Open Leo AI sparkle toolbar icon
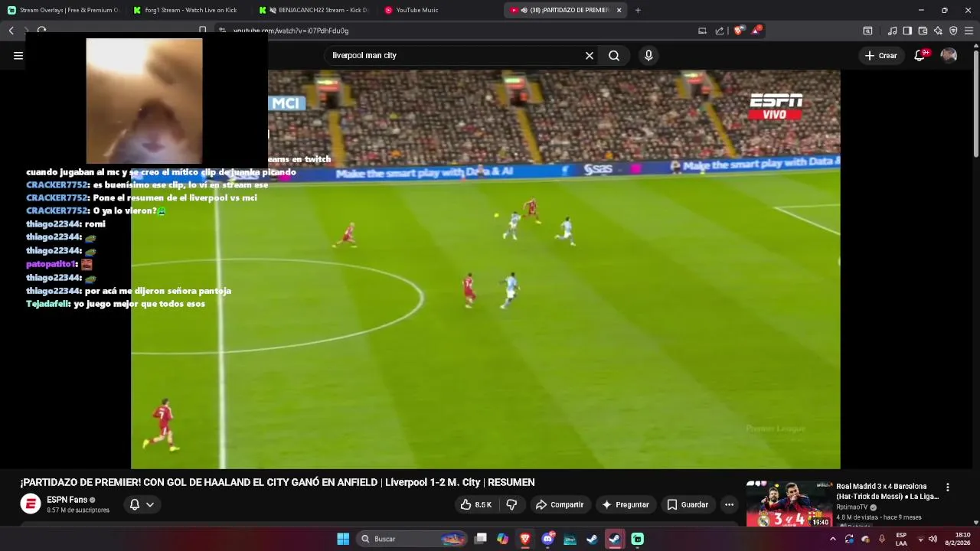Image resolution: width=980 pixels, height=551 pixels. click(938, 31)
